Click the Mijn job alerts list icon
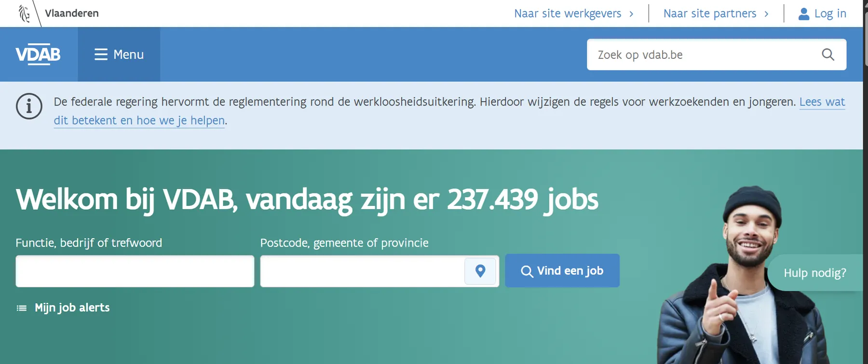This screenshot has width=868, height=364. (x=22, y=308)
